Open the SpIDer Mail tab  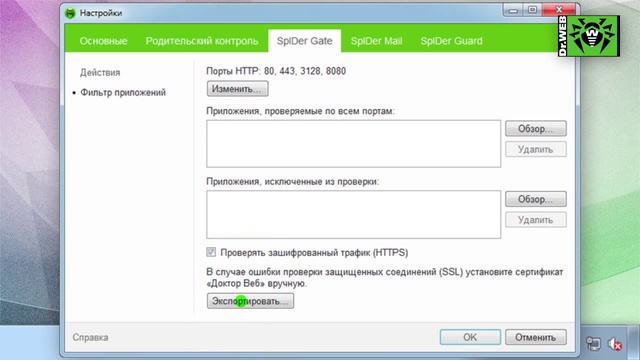[x=376, y=41]
